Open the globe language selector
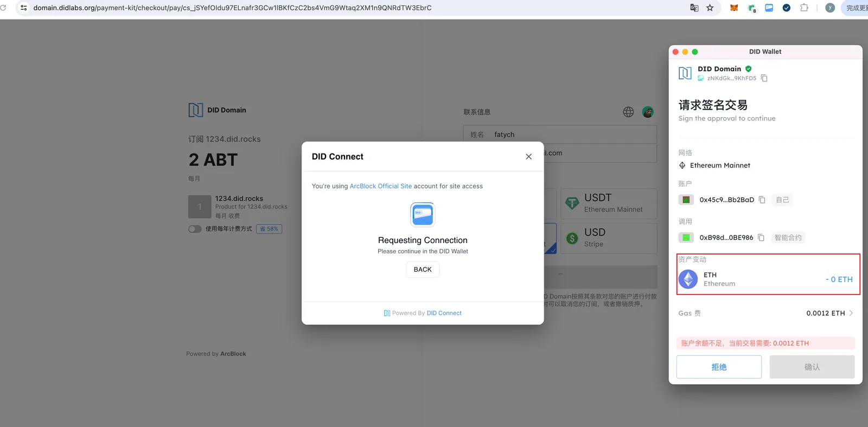Viewport: 868px width, 427px height. [x=628, y=112]
